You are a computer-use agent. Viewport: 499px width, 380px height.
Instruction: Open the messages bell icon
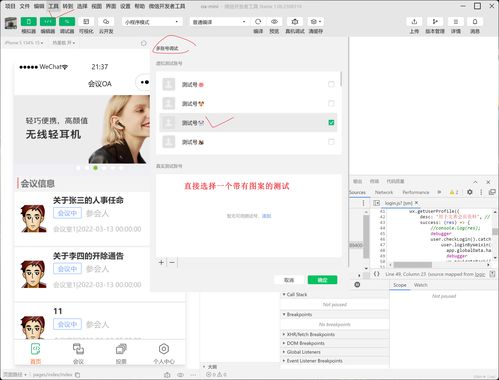(x=475, y=22)
